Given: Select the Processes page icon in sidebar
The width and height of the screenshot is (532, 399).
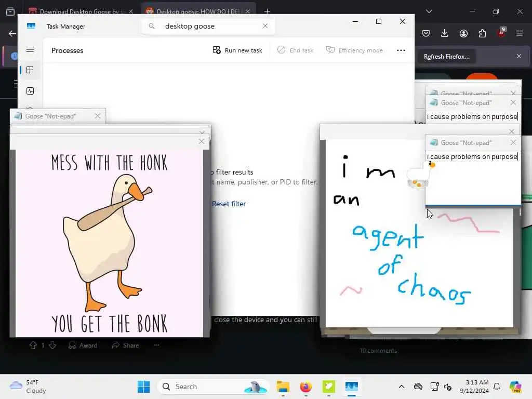Looking at the screenshot, I should [x=30, y=70].
